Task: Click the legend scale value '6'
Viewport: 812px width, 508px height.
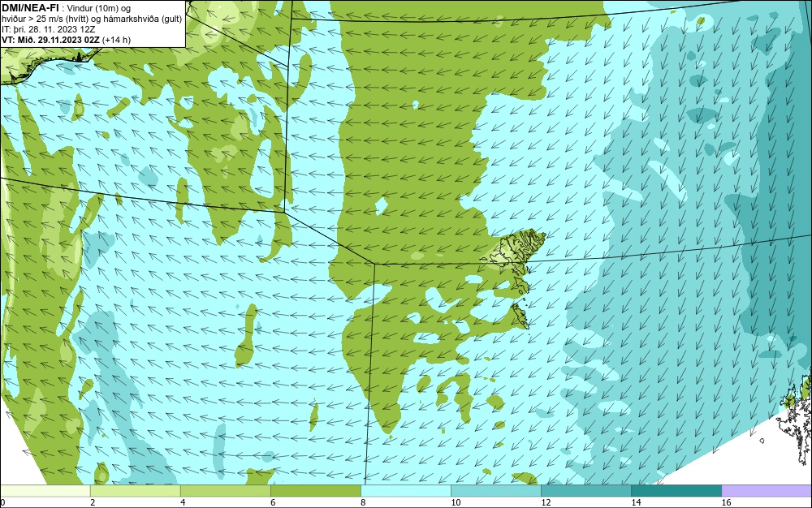Action: coord(273,502)
